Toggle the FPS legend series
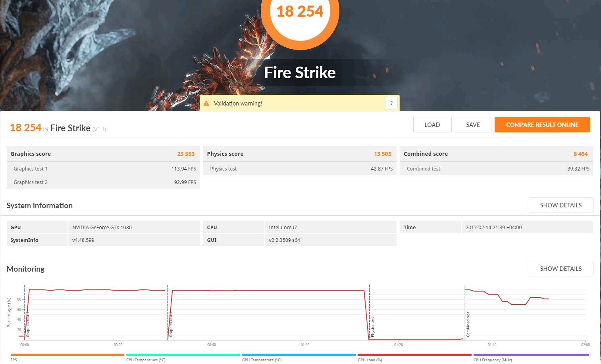601x364 pixels. tap(67, 357)
